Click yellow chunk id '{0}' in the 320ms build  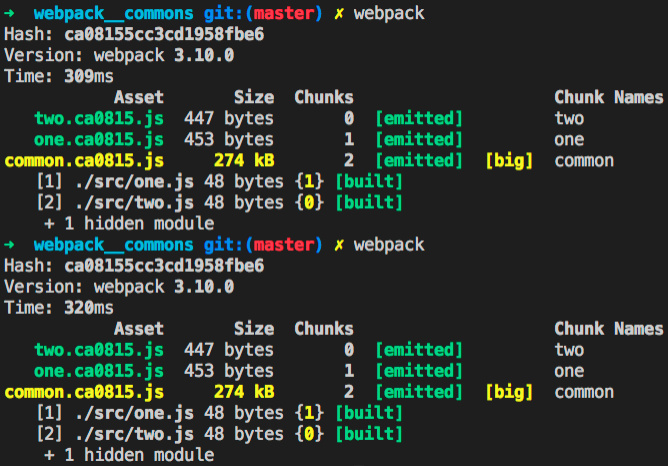click(x=309, y=434)
